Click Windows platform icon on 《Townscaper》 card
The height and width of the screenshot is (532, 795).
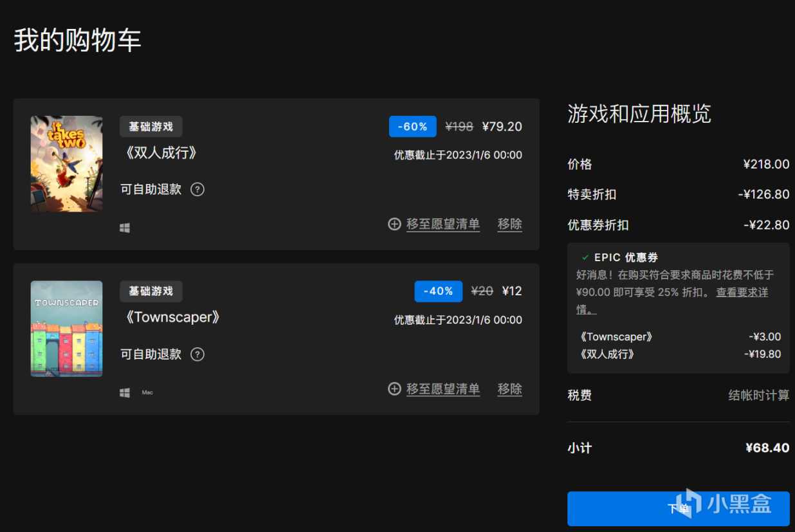coord(125,392)
